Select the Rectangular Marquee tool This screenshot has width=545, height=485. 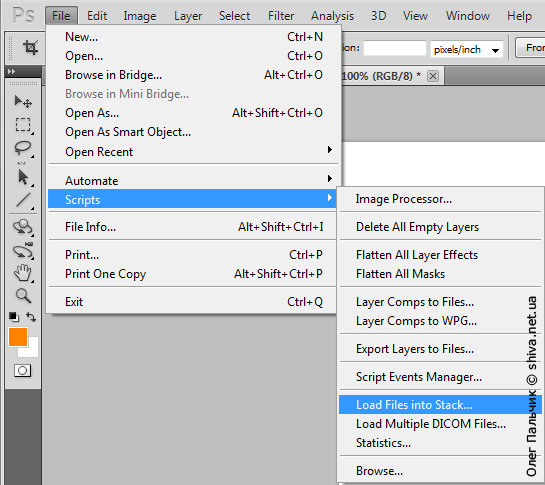23,125
